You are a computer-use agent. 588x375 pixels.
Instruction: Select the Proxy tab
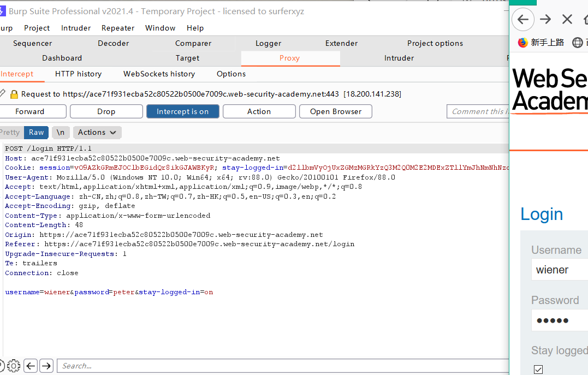pyautogui.click(x=289, y=58)
